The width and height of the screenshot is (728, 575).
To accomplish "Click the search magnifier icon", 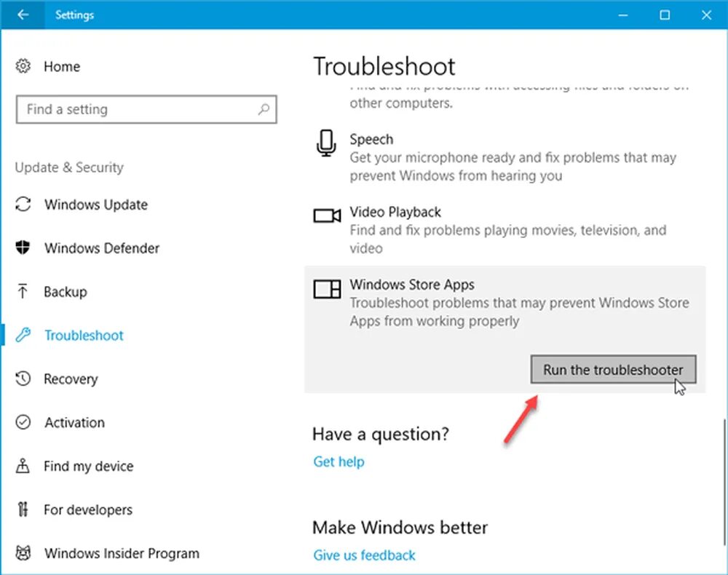I will [x=264, y=109].
